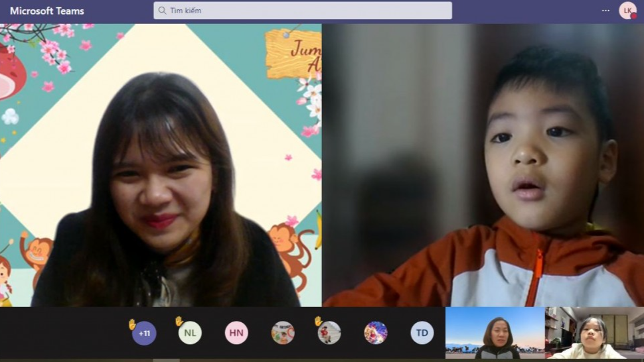The height and width of the screenshot is (362, 644).
Task: Click the main video of woman with floral background
Action: pos(161,165)
